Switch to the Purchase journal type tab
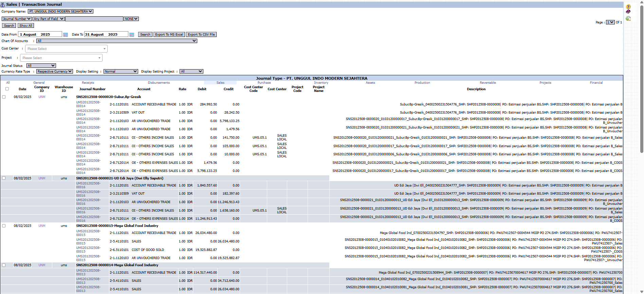Viewport: 644px width, 294px height. pyautogui.click(x=264, y=83)
